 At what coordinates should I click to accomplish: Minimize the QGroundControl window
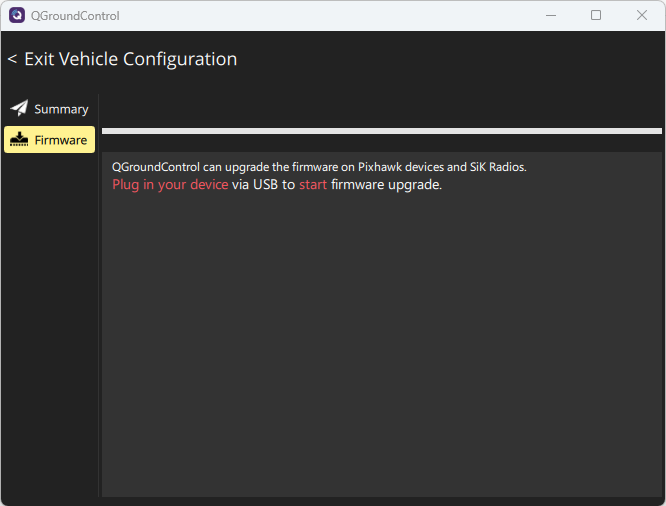coord(550,15)
